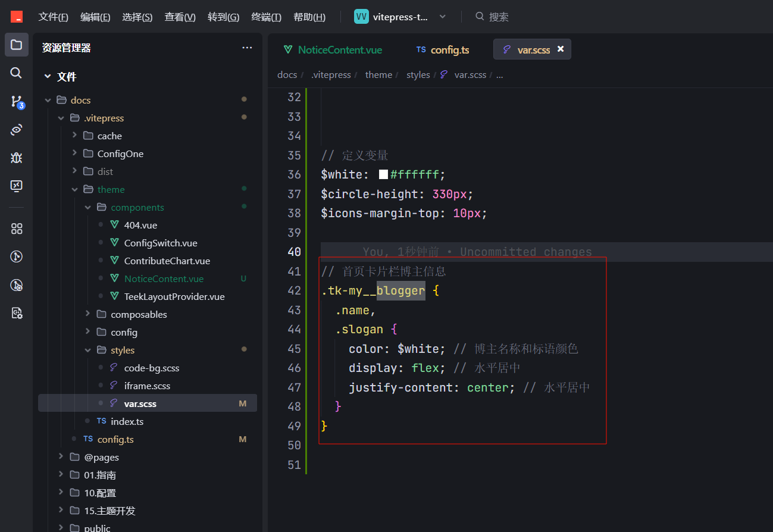Close the var.scss editor tab
773x532 pixels.
[x=561, y=49]
